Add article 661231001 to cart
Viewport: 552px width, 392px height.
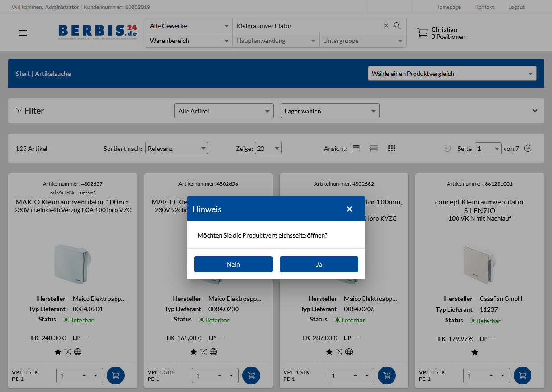coord(523,375)
